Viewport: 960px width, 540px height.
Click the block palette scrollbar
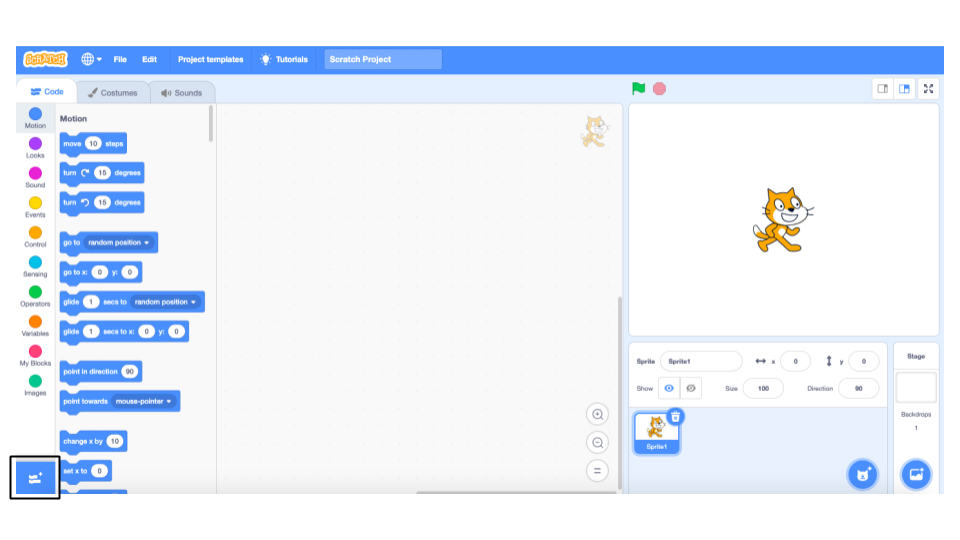(x=211, y=124)
